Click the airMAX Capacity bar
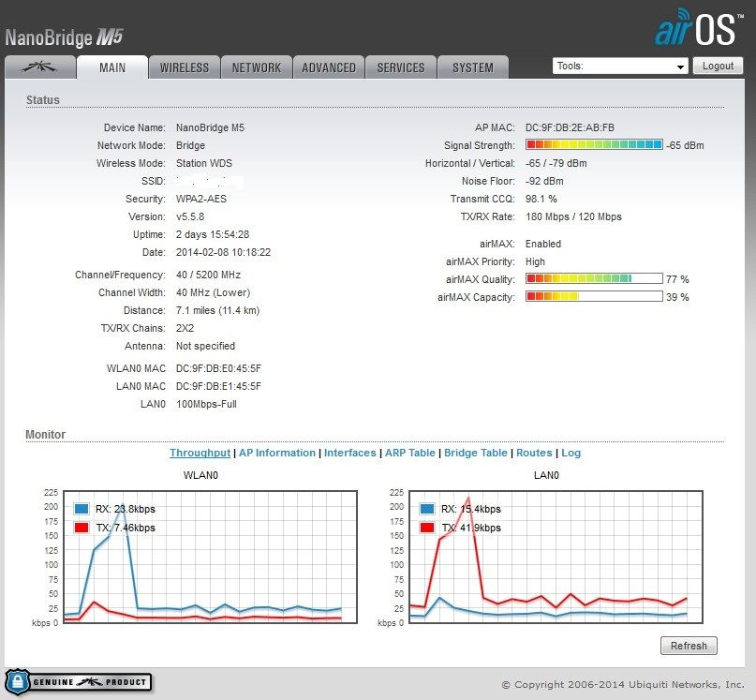The image size is (756, 700). click(x=594, y=296)
